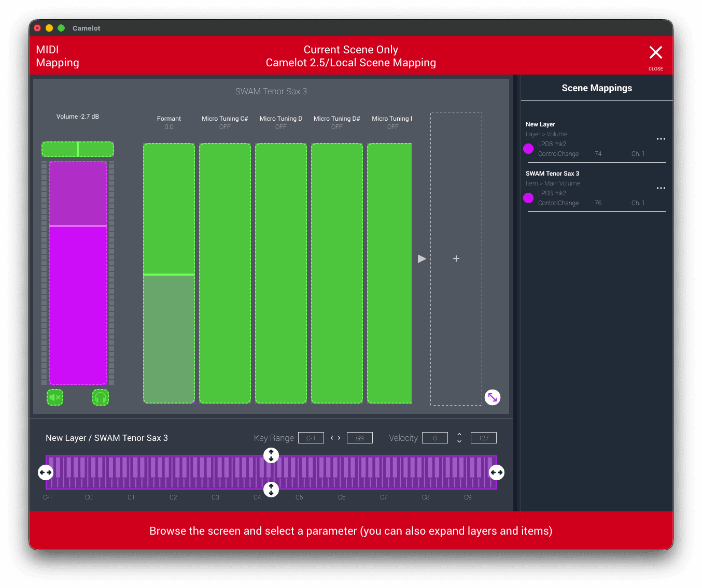Select the horizontal pan slider above the volume fader
Viewport: 702px width, 588px height.
point(78,149)
